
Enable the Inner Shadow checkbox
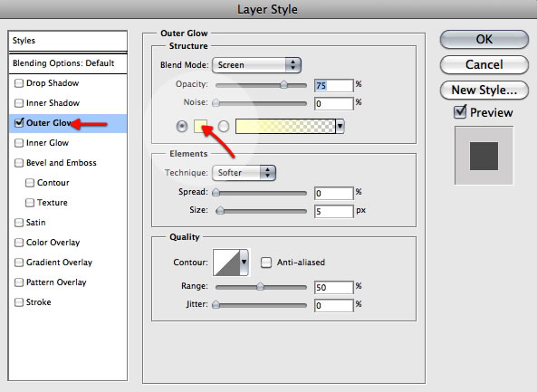coord(19,103)
